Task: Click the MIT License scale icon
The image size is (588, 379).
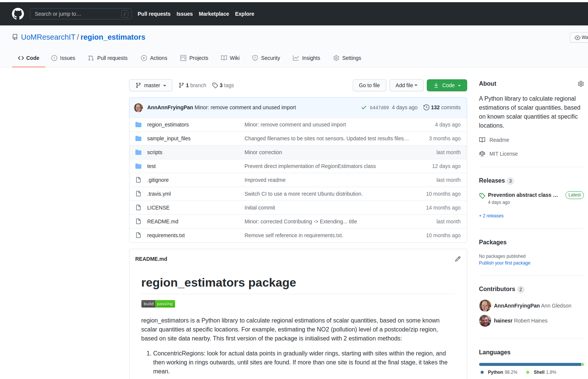Action: tap(482, 154)
